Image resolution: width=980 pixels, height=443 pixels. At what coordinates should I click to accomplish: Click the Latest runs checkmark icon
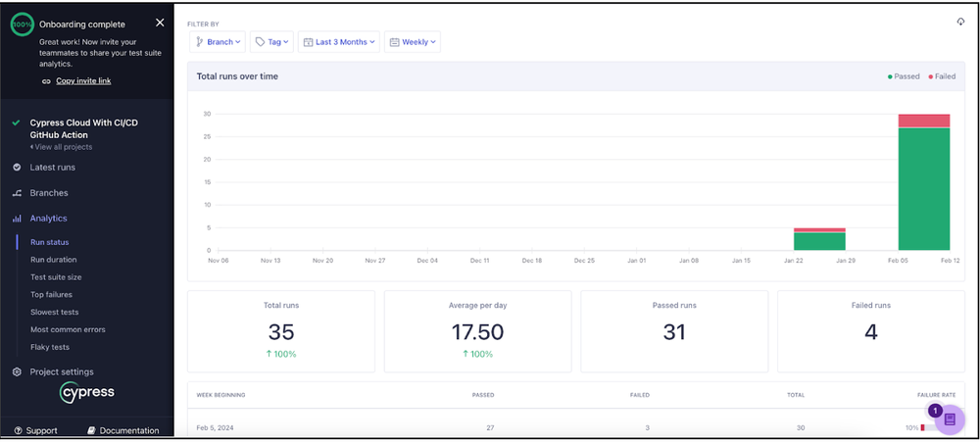(17, 168)
